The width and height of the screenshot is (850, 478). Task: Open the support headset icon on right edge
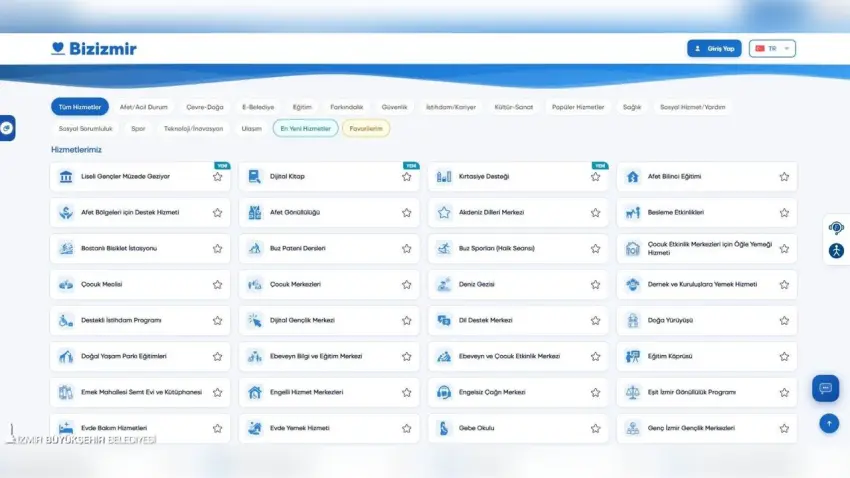pyautogui.click(x=836, y=228)
